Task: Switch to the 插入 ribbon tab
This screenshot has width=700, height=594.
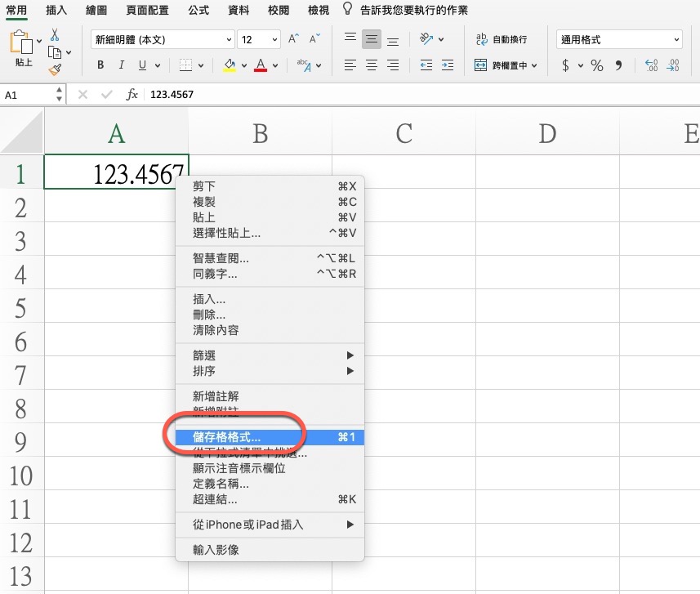Action: pyautogui.click(x=56, y=10)
